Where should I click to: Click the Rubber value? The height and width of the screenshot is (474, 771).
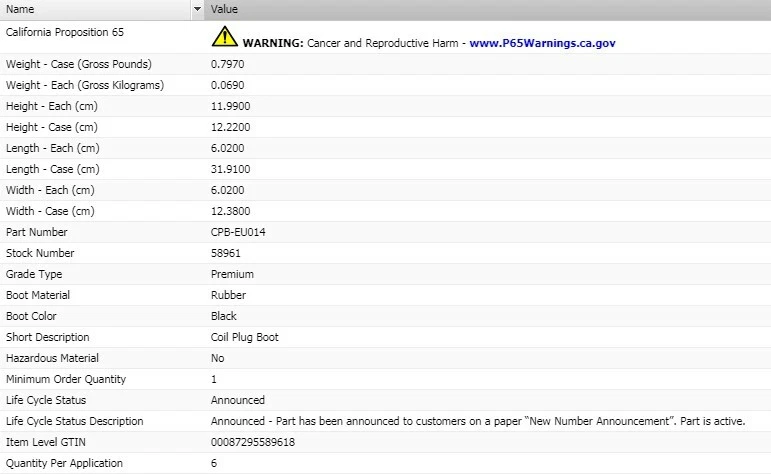pyautogui.click(x=228, y=296)
